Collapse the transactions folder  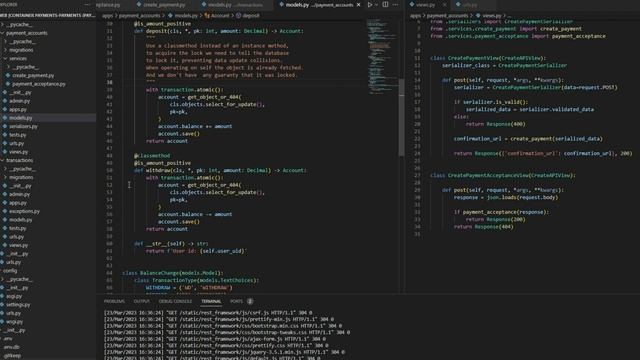coord(3,160)
